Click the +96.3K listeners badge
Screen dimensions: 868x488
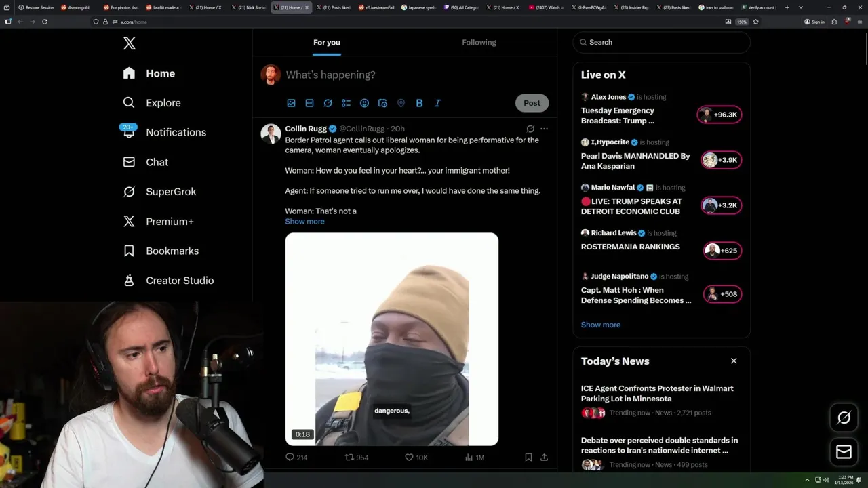tap(719, 115)
